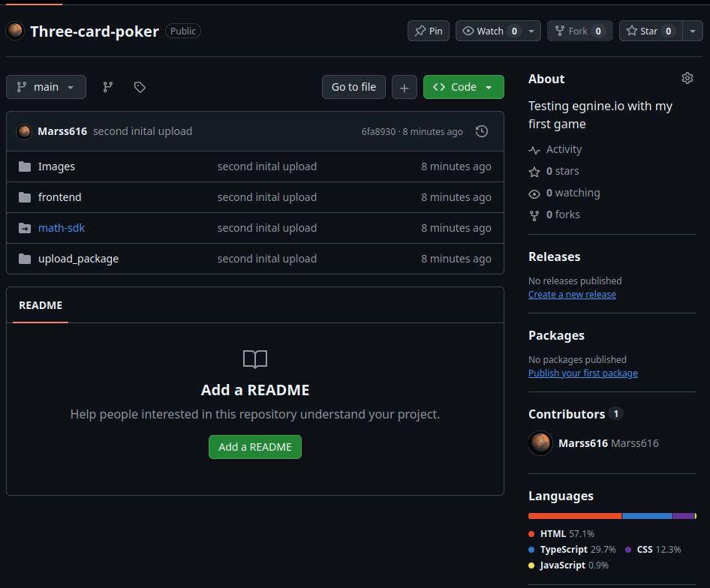
Task: Open the tags icon
Action: 140,87
